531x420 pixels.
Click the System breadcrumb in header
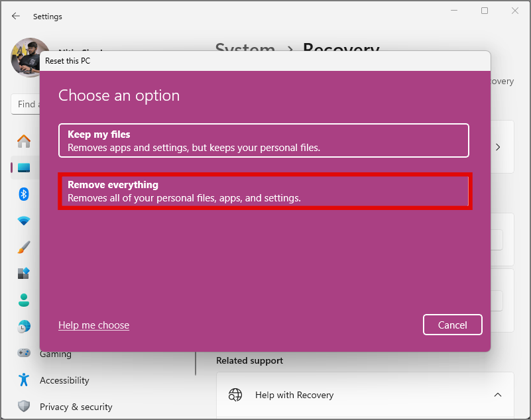(245, 47)
